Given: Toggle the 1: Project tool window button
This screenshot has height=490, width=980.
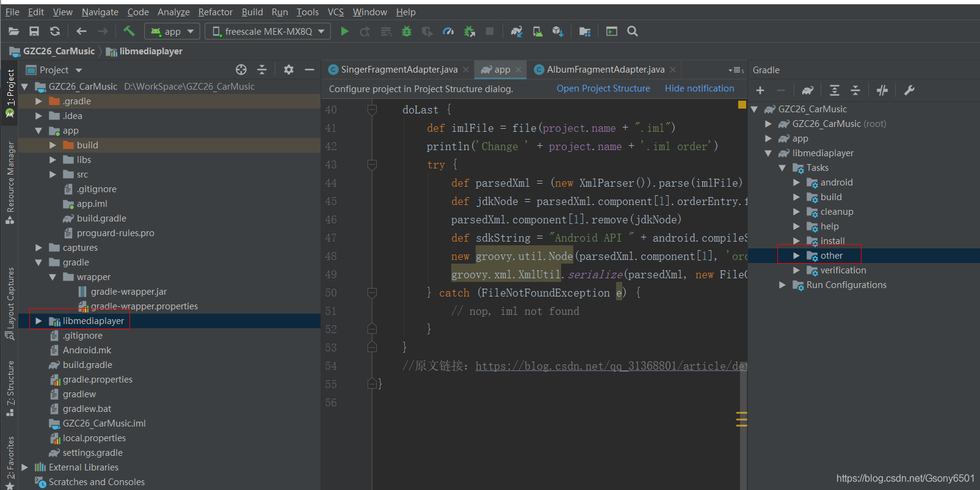Looking at the screenshot, I should [x=10, y=93].
